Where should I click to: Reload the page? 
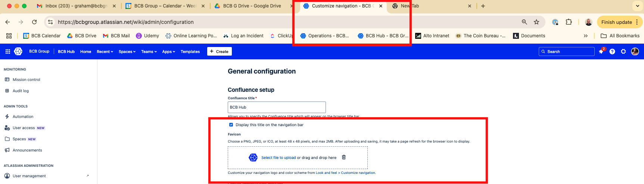pos(34,22)
